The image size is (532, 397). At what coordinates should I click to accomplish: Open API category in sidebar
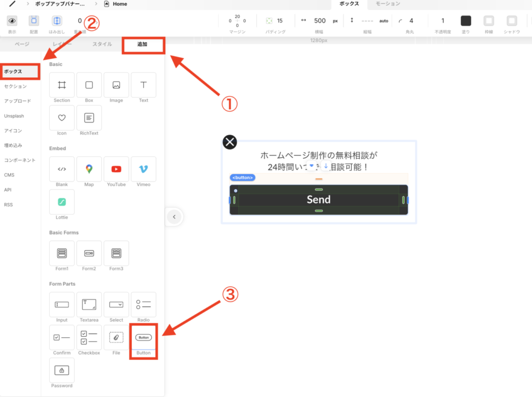(x=8, y=190)
